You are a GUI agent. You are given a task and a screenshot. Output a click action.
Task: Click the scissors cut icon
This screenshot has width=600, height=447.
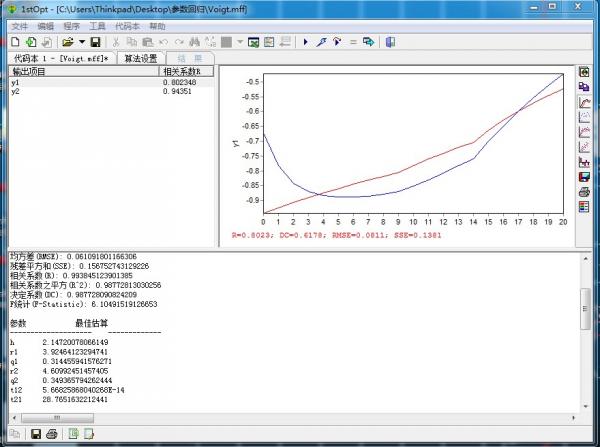pos(116,42)
